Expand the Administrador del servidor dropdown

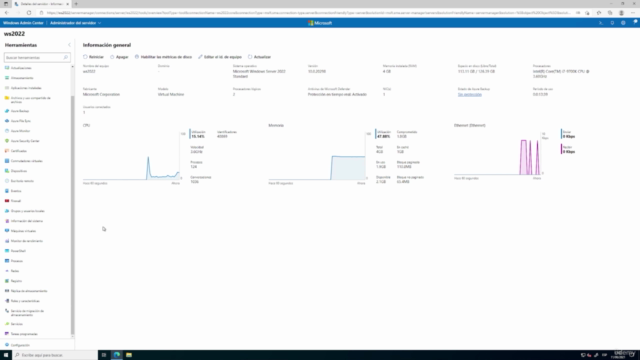[x=76, y=23]
